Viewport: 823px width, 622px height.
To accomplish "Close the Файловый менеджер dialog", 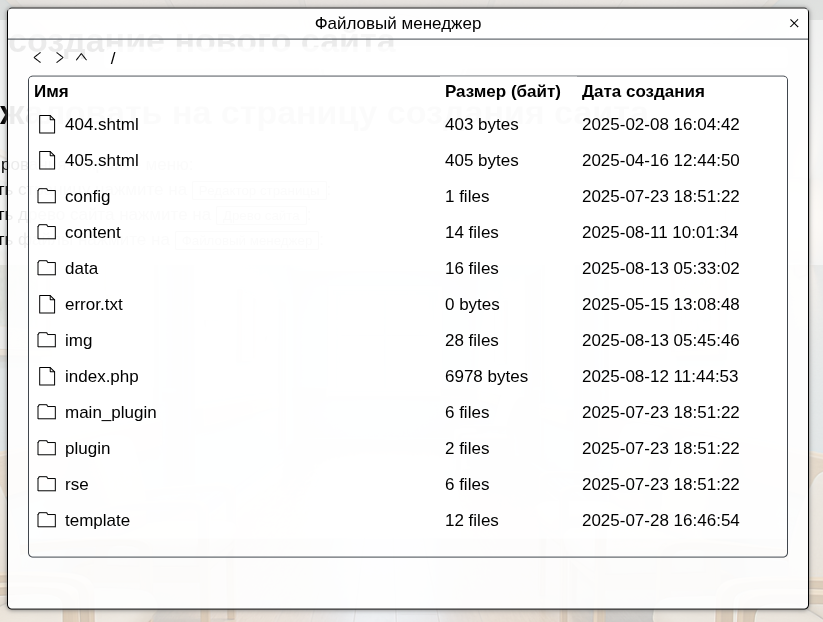I will pos(794,23).
